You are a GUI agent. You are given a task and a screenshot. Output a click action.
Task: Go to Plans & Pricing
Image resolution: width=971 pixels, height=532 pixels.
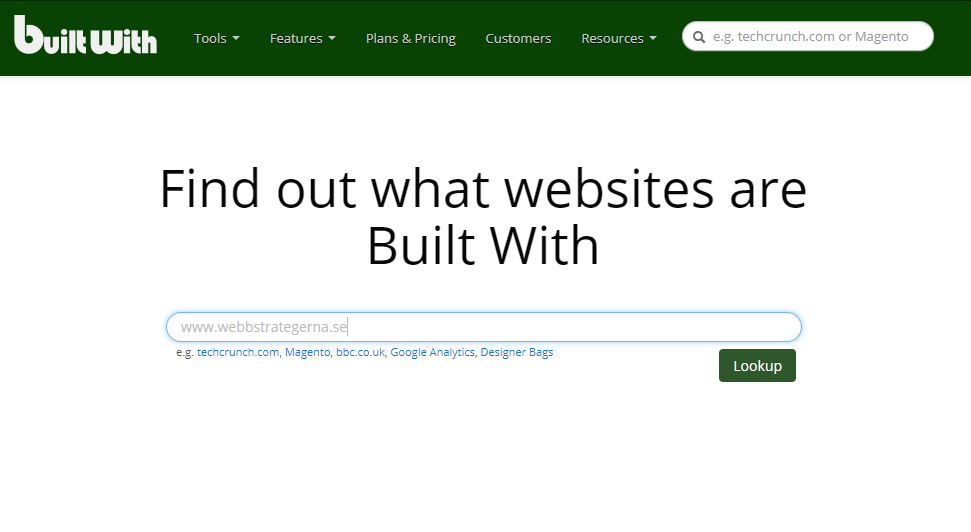pos(410,38)
